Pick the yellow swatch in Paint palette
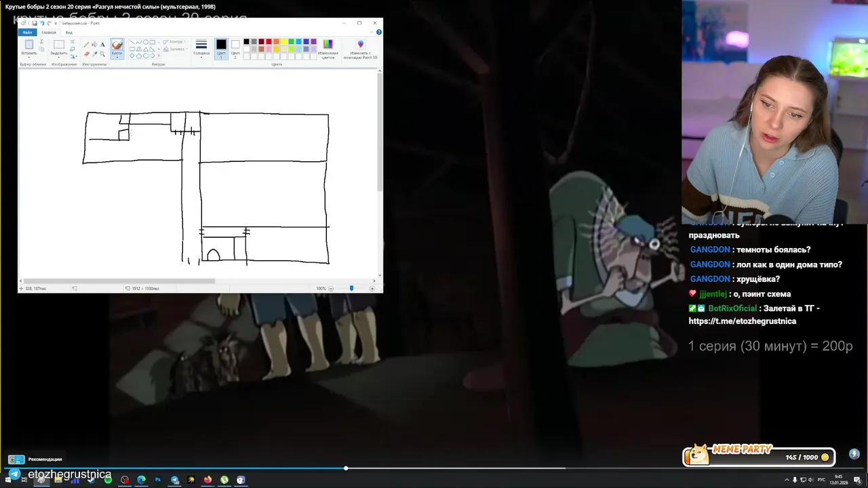 pyautogui.click(x=284, y=41)
